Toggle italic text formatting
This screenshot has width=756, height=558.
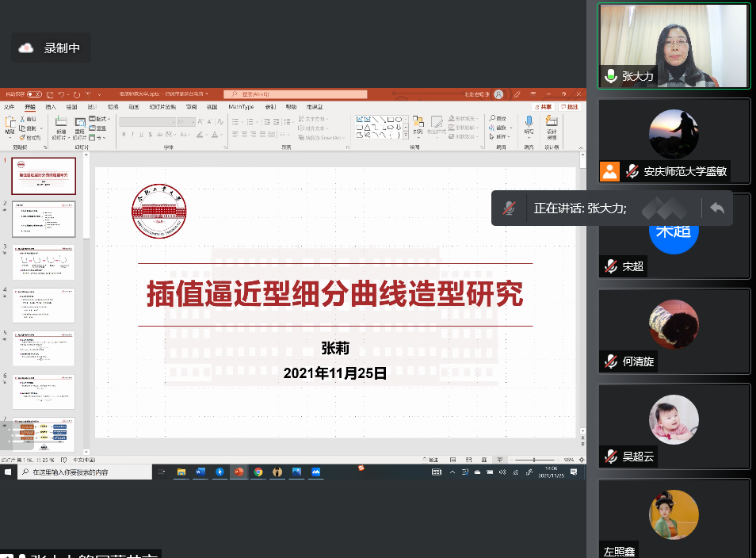point(132,136)
